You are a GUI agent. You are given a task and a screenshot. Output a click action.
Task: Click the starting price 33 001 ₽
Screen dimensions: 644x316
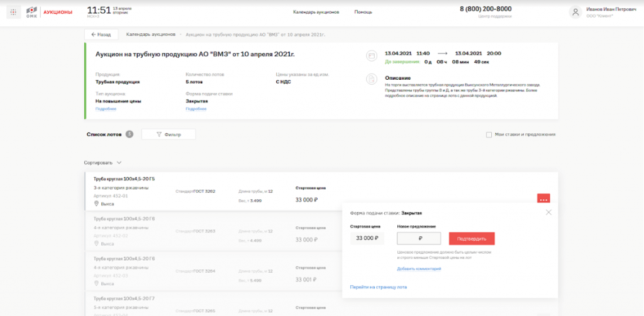coord(306,280)
